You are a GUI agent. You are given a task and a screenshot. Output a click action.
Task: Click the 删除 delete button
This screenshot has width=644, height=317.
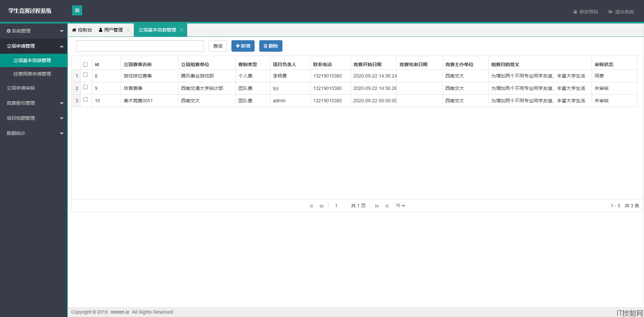[271, 46]
